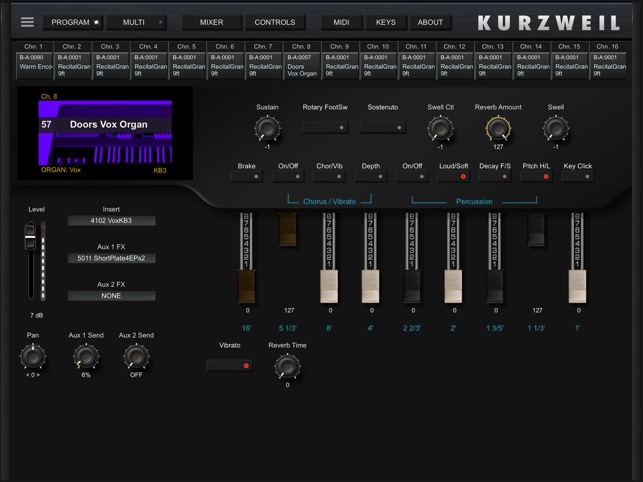The height and width of the screenshot is (482, 643).
Task: Click the Aux 2 Send knob
Action: point(136,356)
